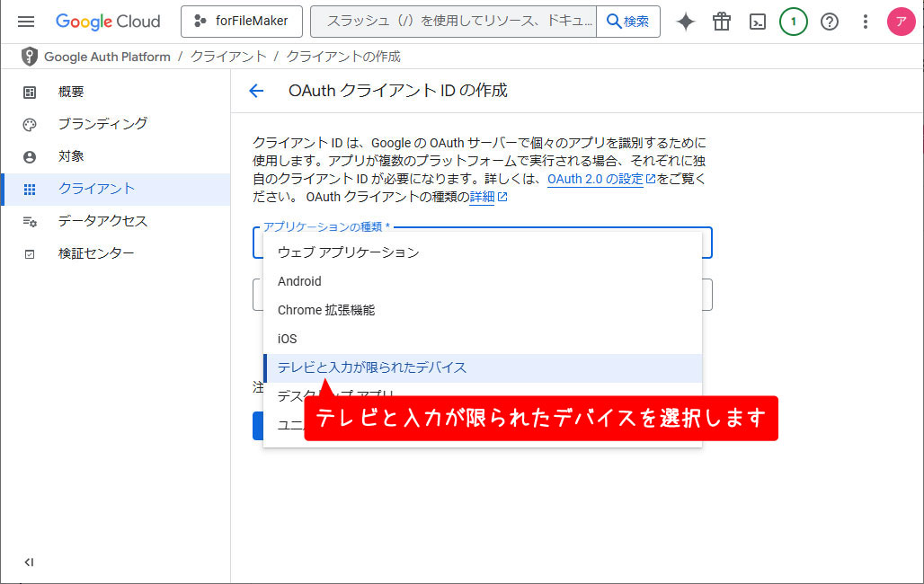Open the Gemini sparkle assistant
The height and width of the screenshot is (584, 924).
(685, 22)
